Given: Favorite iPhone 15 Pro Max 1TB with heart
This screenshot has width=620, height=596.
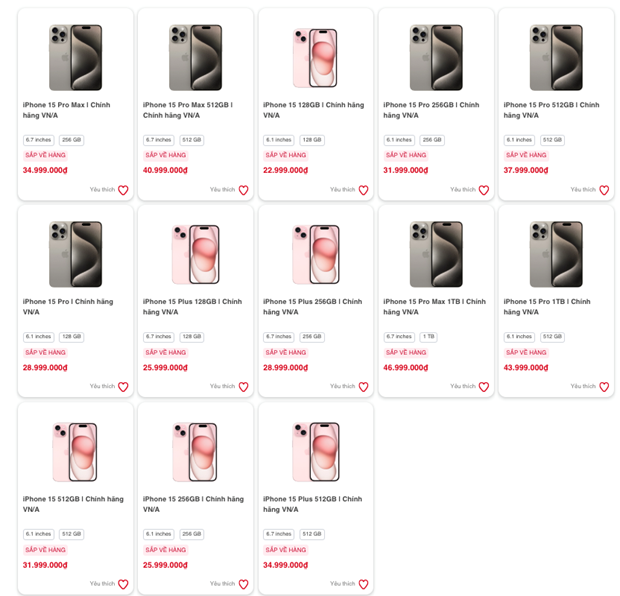Looking at the screenshot, I should coord(483,387).
